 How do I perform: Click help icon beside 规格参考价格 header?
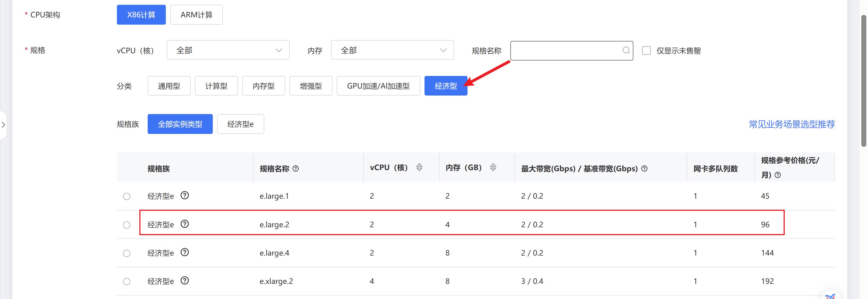(777, 175)
